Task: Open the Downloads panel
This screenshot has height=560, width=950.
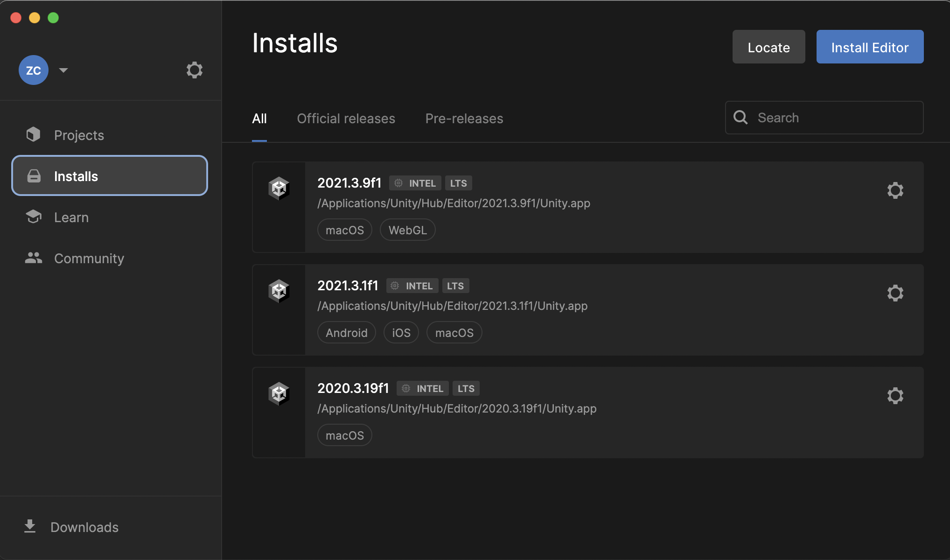Action: point(84,527)
